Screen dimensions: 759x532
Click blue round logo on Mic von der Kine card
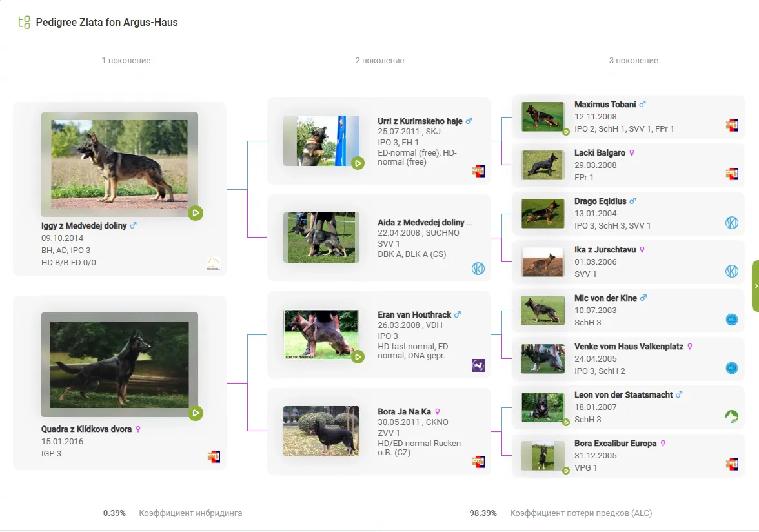click(731, 320)
